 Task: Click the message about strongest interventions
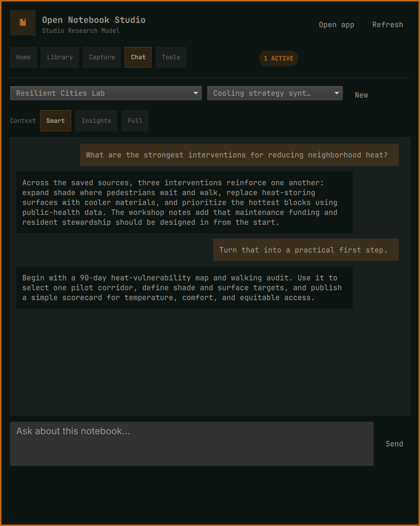pyautogui.click(x=239, y=155)
